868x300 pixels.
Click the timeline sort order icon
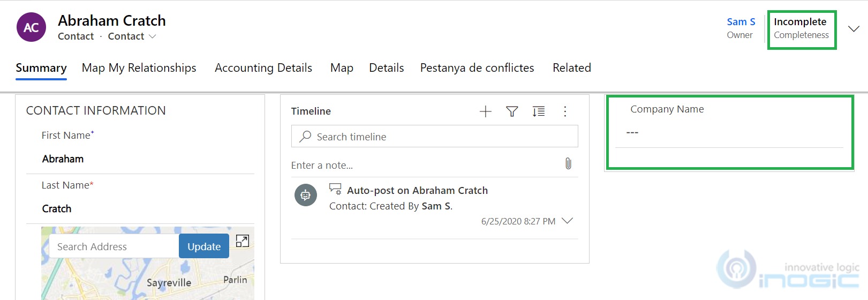pos(538,111)
